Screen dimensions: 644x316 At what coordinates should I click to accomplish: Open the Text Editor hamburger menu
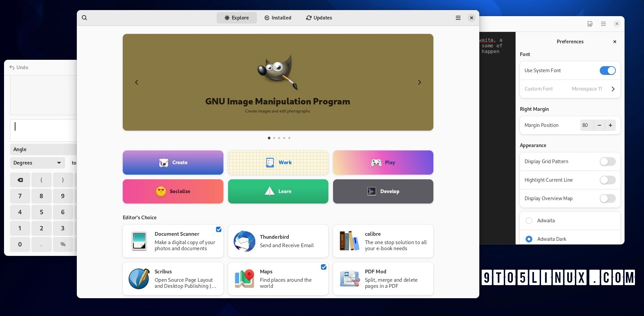click(603, 24)
